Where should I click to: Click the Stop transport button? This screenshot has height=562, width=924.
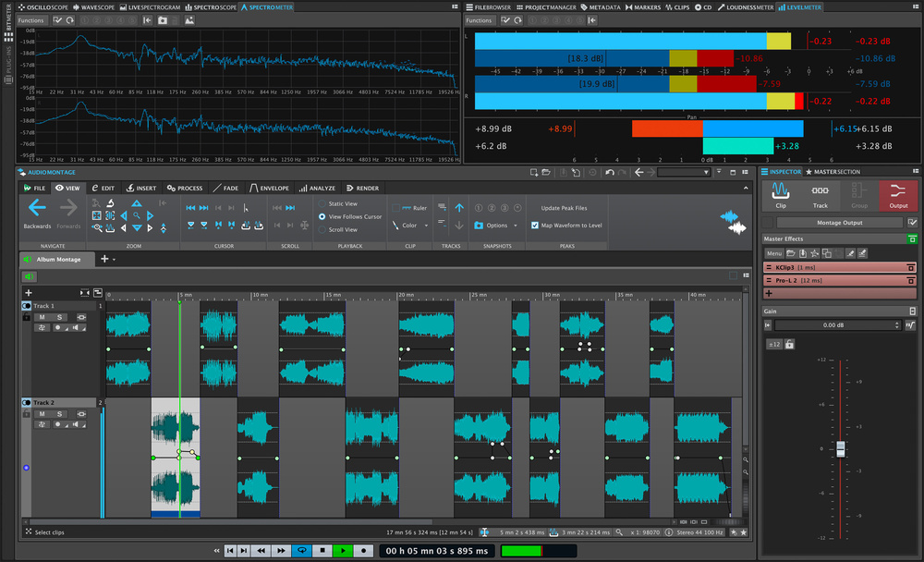[x=322, y=551]
